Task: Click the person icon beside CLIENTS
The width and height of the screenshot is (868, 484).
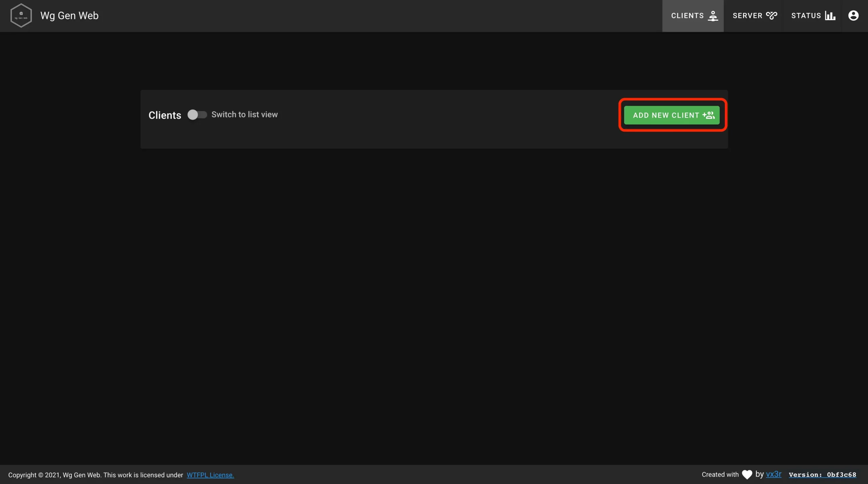Action: tap(713, 16)
